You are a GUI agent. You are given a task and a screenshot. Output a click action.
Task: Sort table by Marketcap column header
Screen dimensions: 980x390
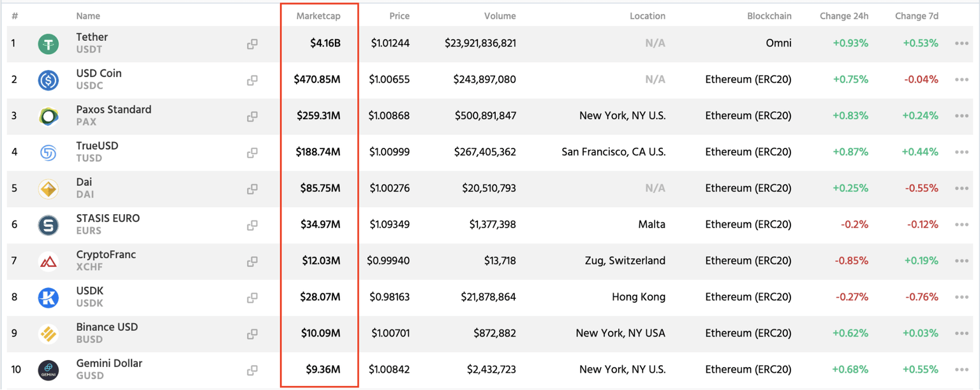[318, 16]
